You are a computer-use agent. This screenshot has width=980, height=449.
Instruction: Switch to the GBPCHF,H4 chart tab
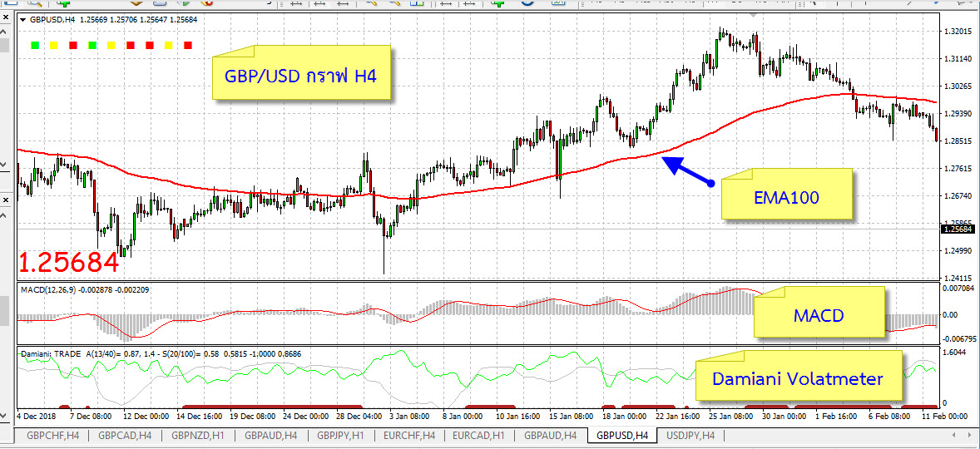(52, 435)
